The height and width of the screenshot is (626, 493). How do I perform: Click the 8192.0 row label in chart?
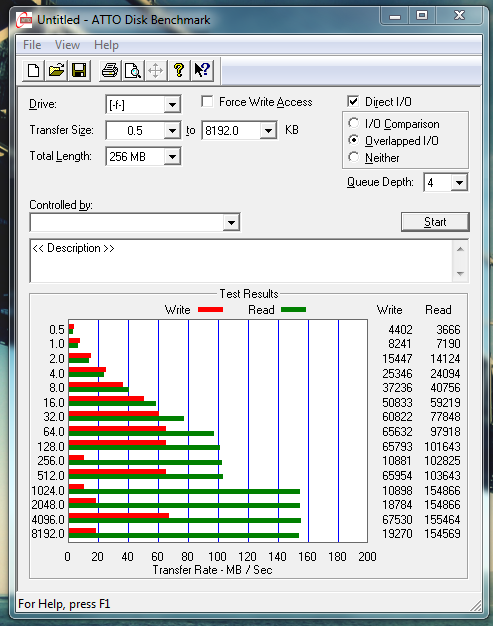[48, 534]
